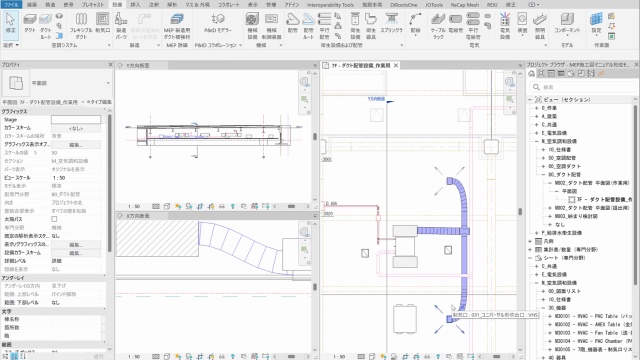Click the Properties palette vertical scrollbar

click(x=109, y=184)
